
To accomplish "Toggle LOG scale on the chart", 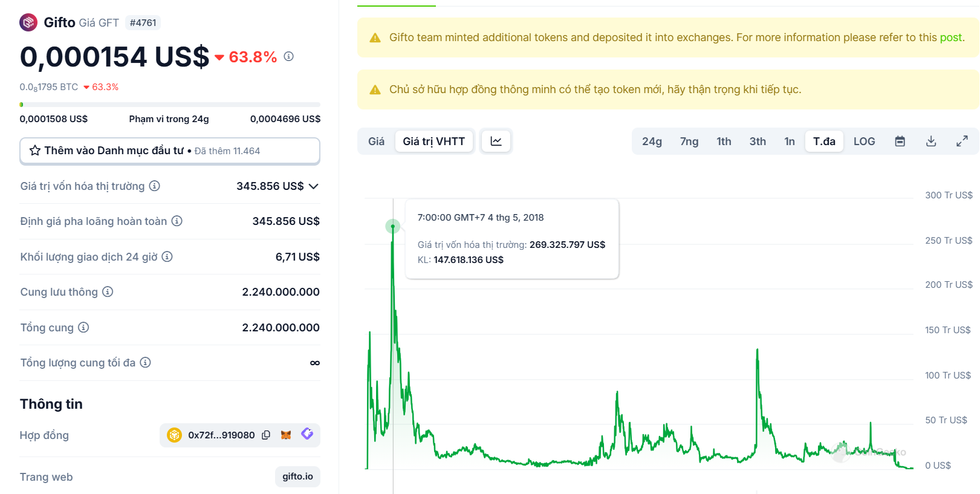I will click(x=864, y=141).
